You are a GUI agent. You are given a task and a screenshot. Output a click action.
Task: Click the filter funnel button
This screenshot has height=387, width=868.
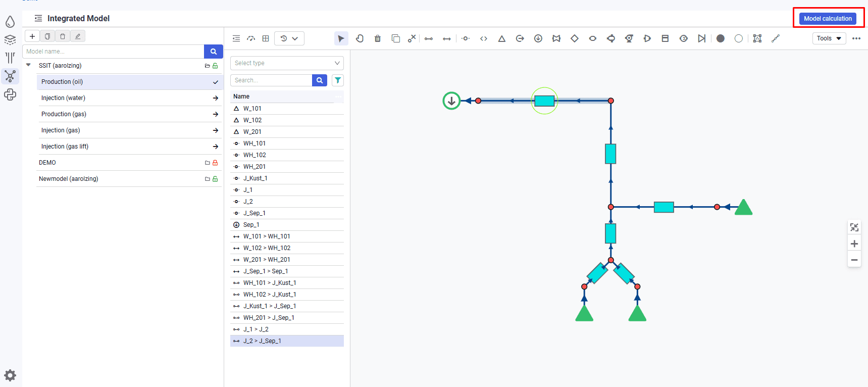[338, 80]
